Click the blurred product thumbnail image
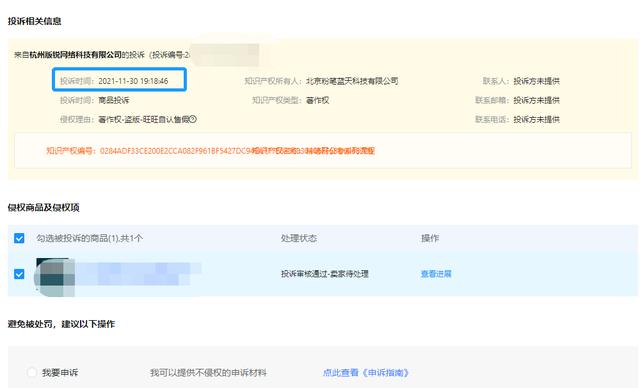 pos(55,277)
